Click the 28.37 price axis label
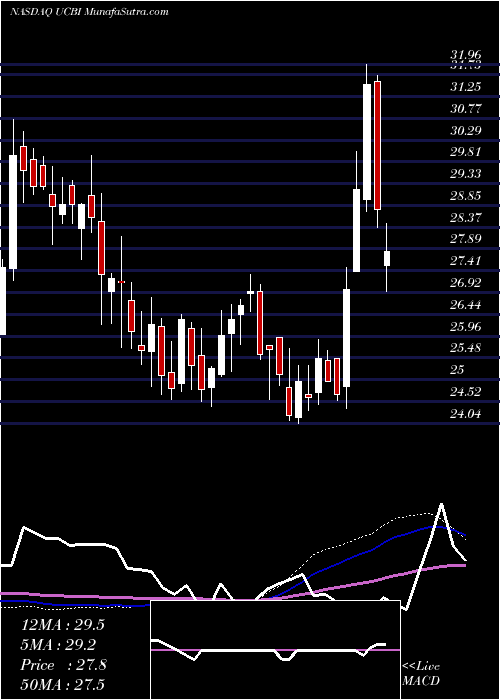500x700 pixels. (x=466, y=217)
